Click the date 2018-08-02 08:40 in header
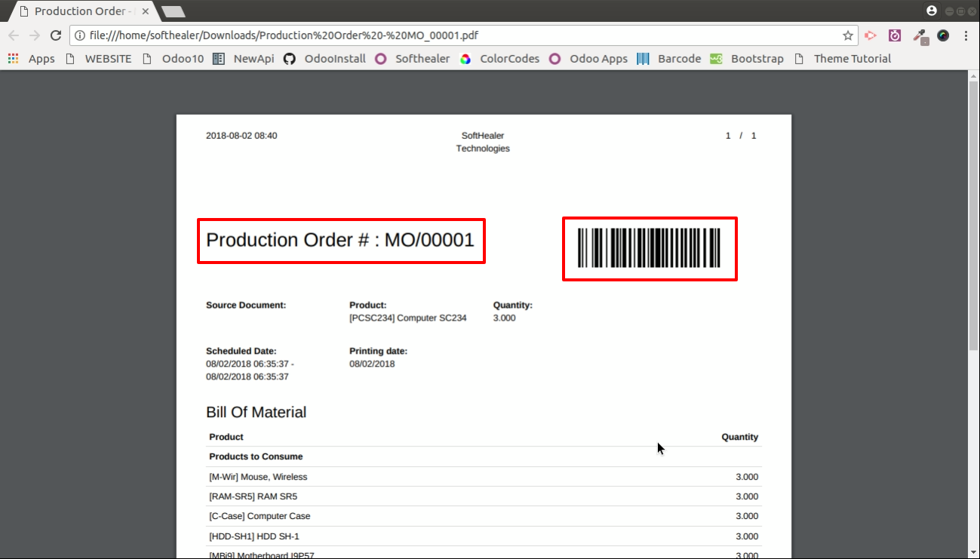Viewport: 980px width, 559px height. pos(241,136)
